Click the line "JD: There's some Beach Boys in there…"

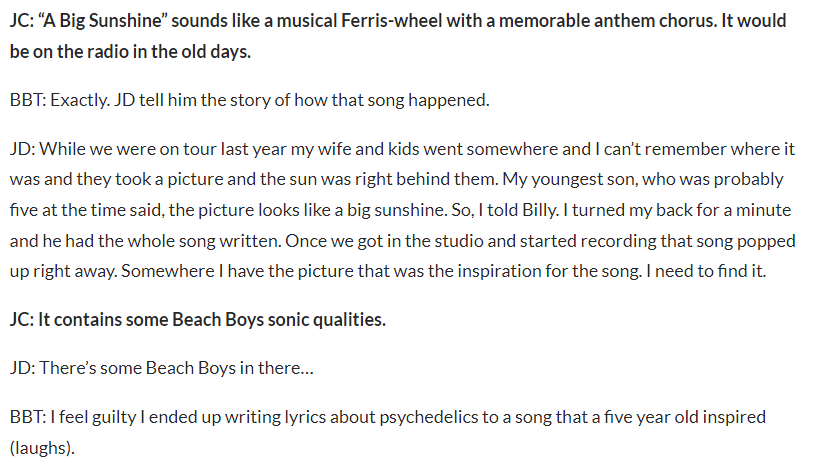[x=162, y=368]
